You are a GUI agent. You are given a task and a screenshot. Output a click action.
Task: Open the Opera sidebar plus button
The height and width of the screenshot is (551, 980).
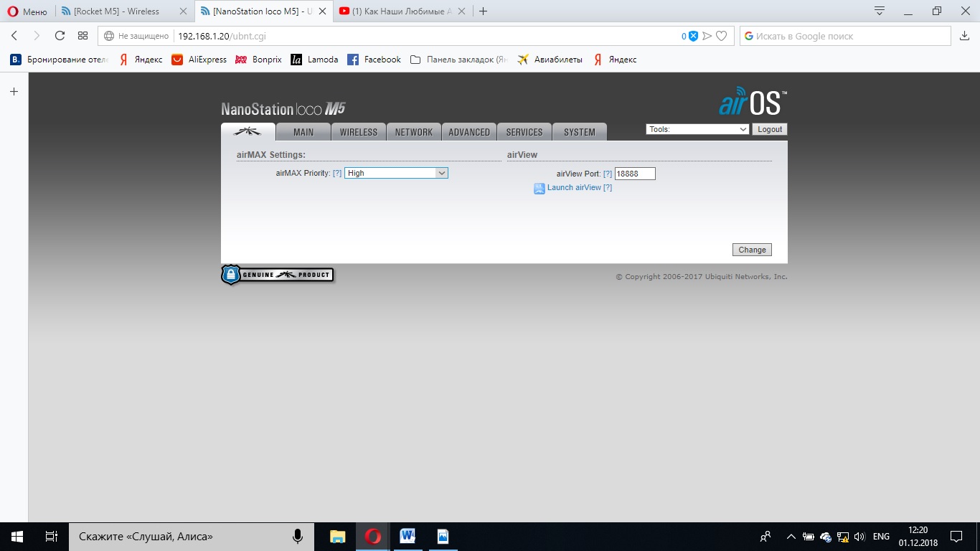click(14, 91)
